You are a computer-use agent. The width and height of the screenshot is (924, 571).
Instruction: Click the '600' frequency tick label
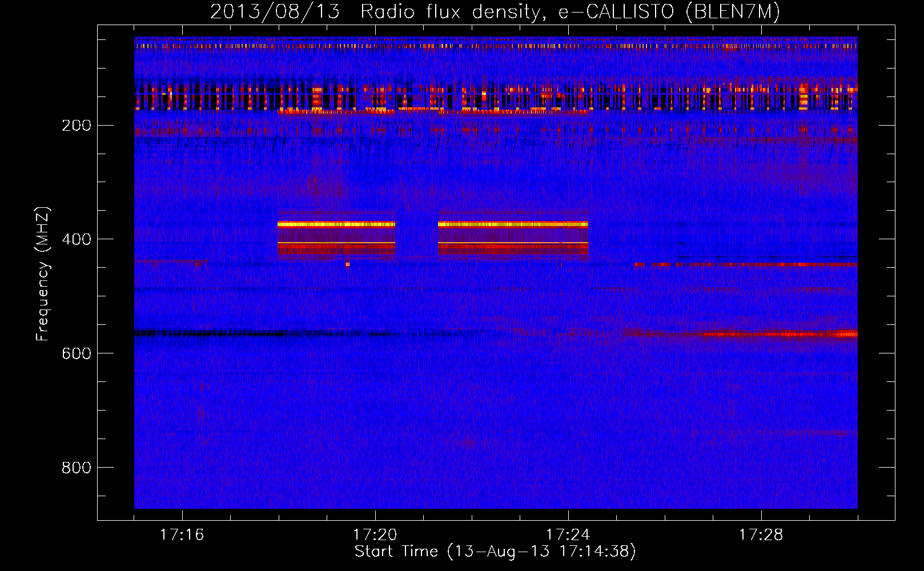[x=77, y=353]
